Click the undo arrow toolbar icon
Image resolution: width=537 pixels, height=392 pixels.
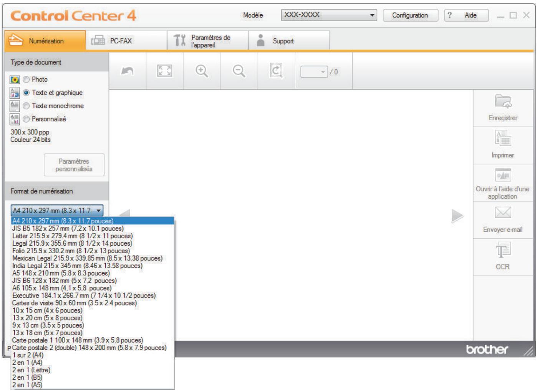128,71
